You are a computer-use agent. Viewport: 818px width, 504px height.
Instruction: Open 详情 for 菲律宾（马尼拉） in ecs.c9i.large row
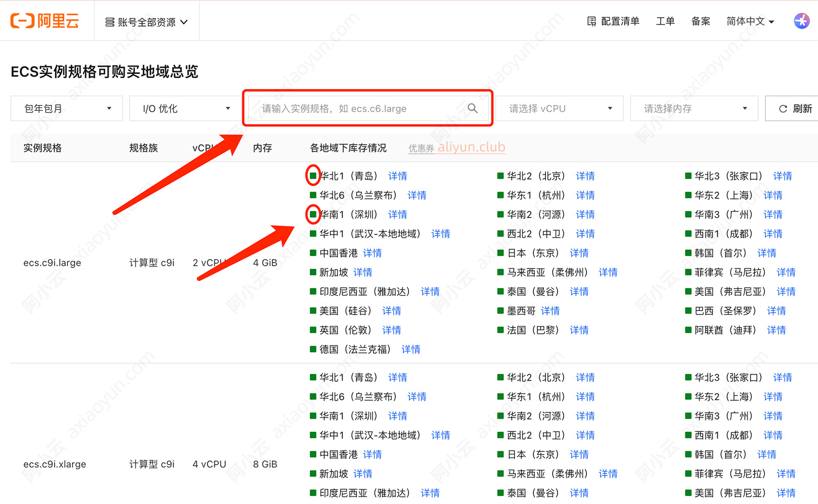point(786,272)
